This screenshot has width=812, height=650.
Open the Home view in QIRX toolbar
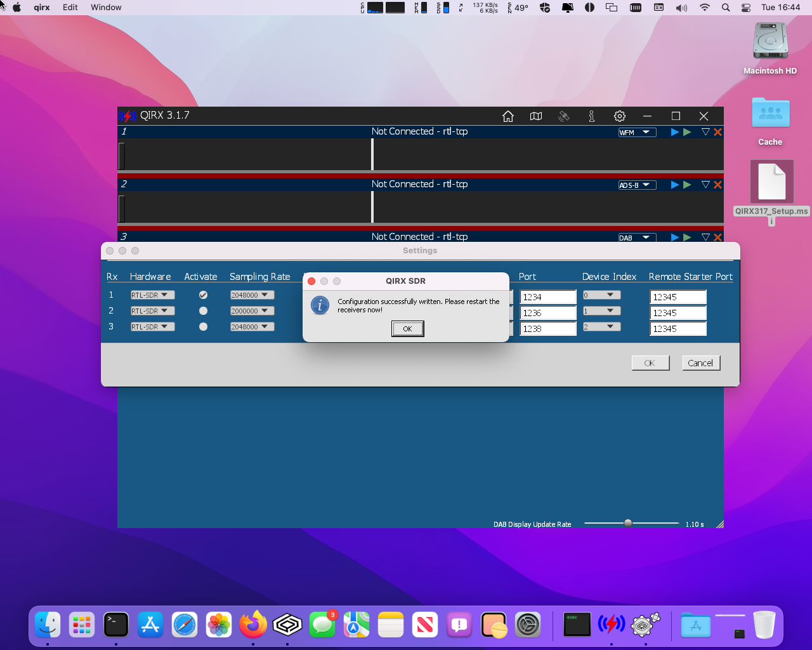click(507, 116)
